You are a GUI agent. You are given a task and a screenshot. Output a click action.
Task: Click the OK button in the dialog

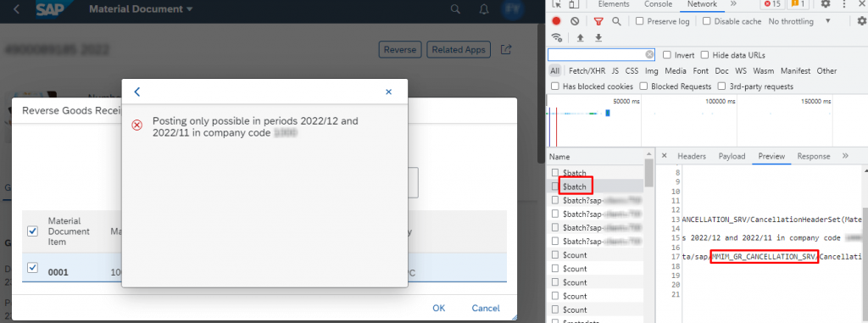tap(439, 308)
